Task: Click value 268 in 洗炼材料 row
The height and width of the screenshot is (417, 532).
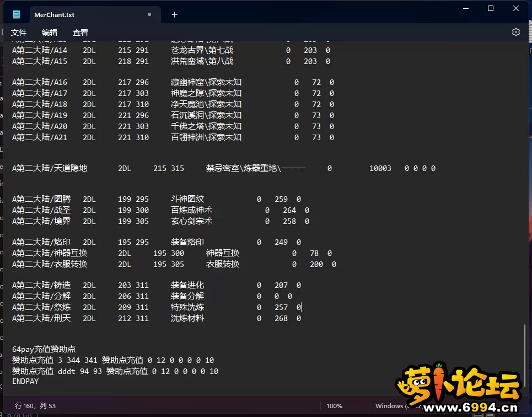Action: [281, 318]
